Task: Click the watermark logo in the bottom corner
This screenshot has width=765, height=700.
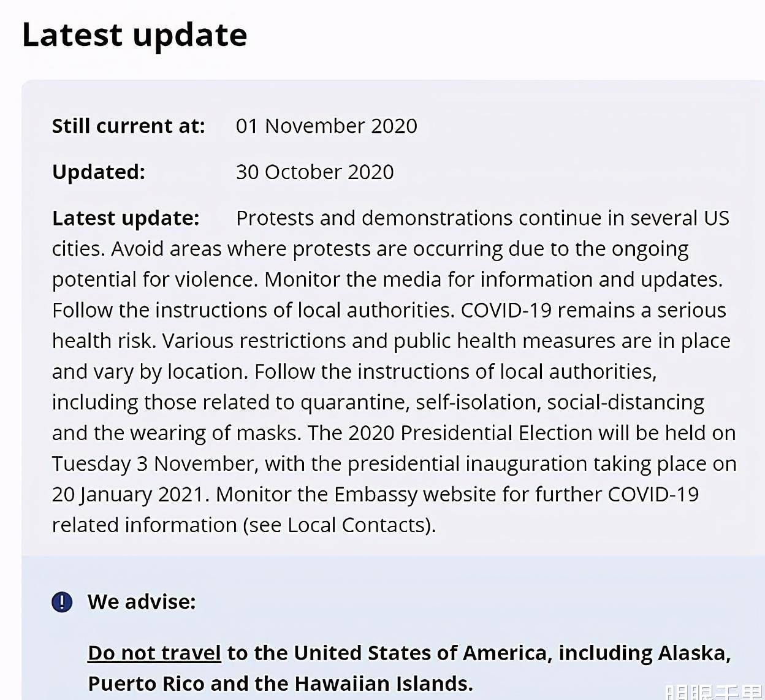Action: (715, 693)
